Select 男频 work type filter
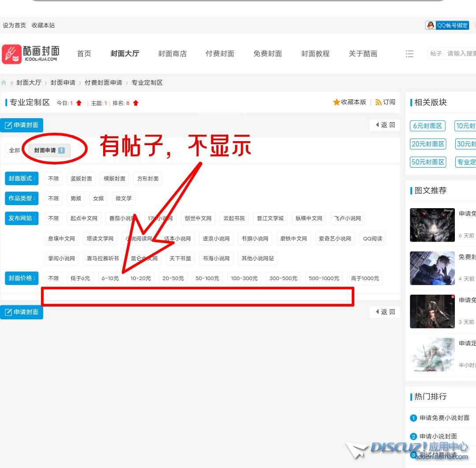The width and height of the screenshot is (476, 468). pos(76,198)
